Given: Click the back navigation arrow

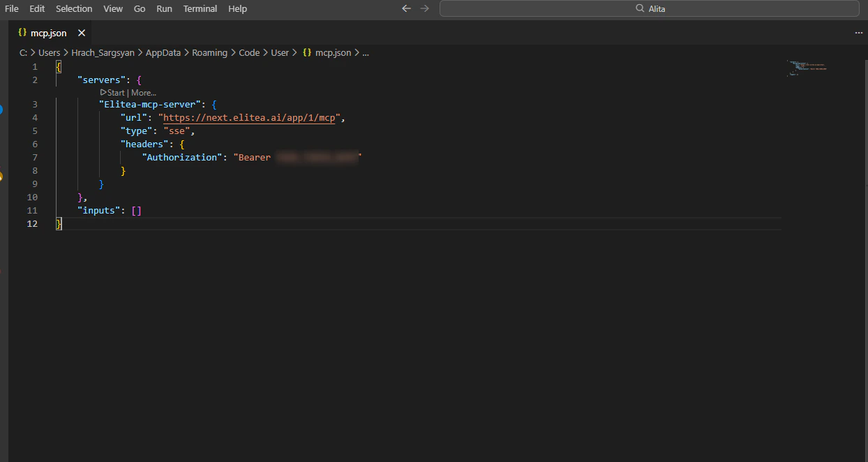Looking at the screenshot, I should pos(406,8).
